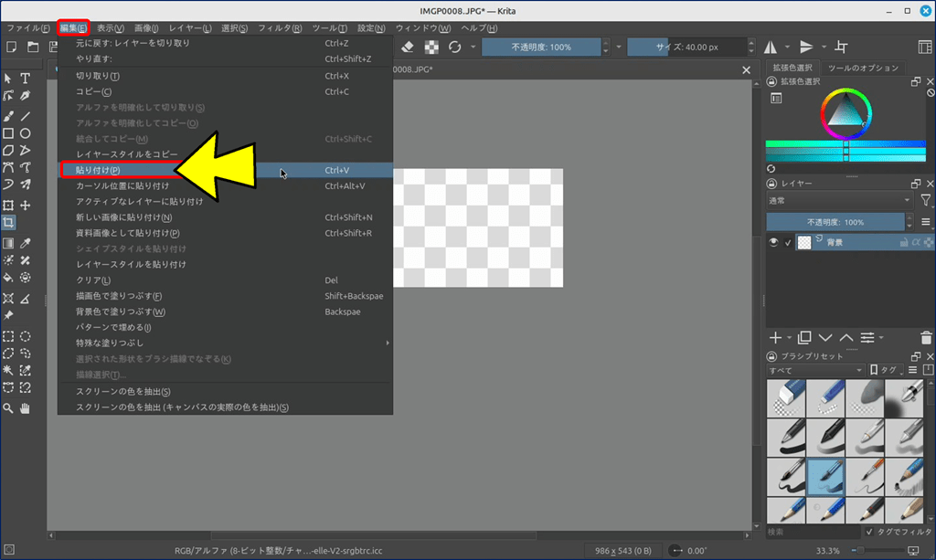The height and width of the screenshot is (560, 936).
Task: Delete layer using trash icon
Action: tap(927, 337)
